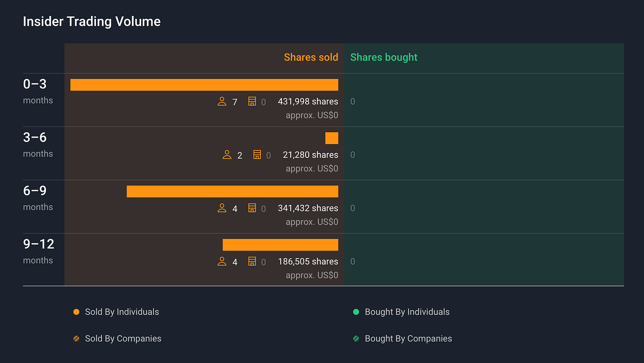Select the 6–9 months orange sold bar
644x363 pixels.
(233, 191)
